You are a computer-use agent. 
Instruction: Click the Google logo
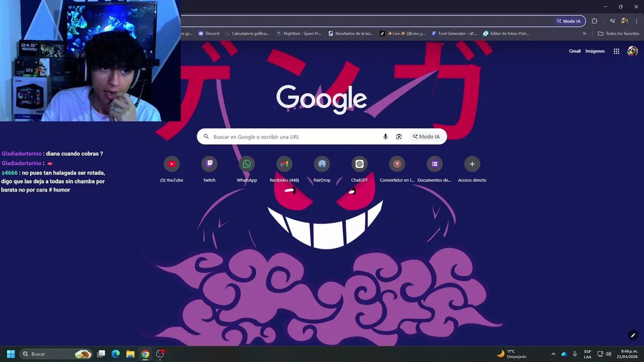321,99
